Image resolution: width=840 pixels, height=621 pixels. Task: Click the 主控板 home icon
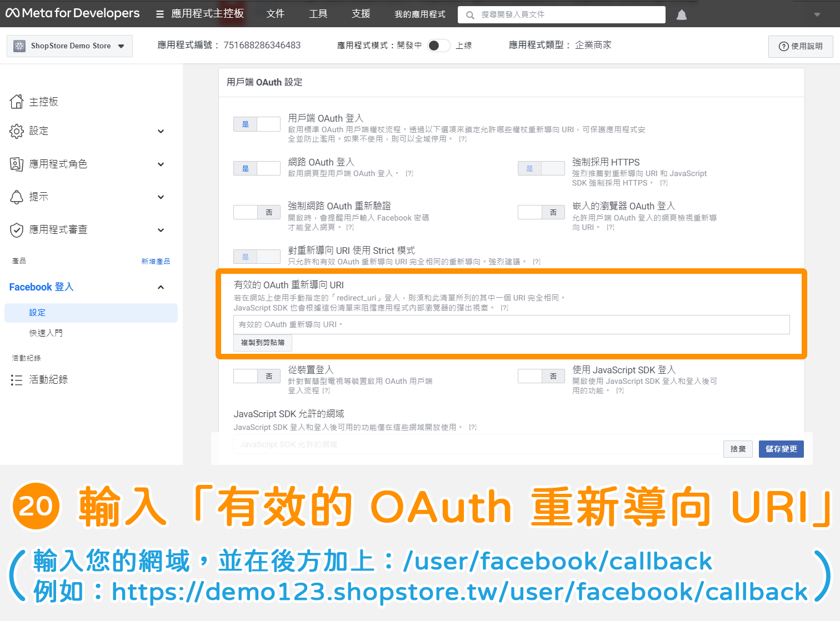[17, 101]
